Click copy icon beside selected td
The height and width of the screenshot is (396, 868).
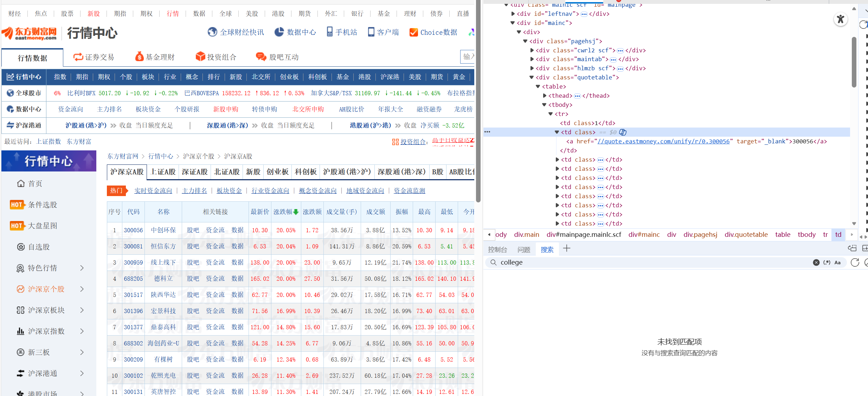[x=623, y=132]
